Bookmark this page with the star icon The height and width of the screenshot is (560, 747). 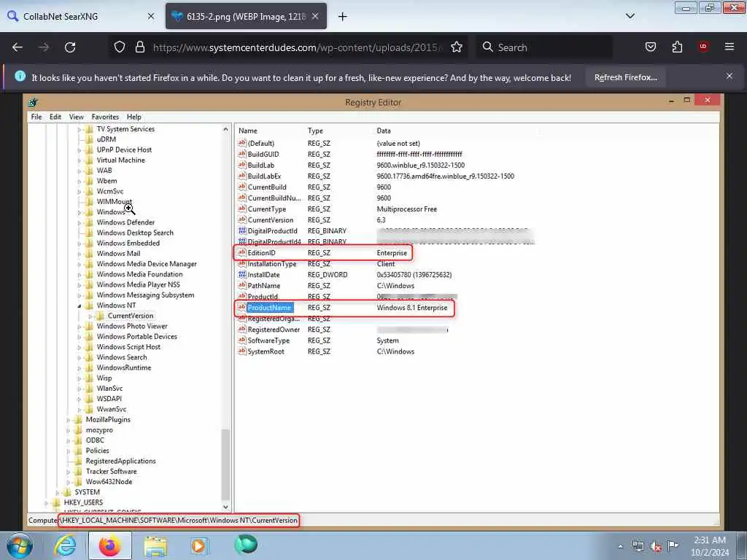click(x=457, y=47)
